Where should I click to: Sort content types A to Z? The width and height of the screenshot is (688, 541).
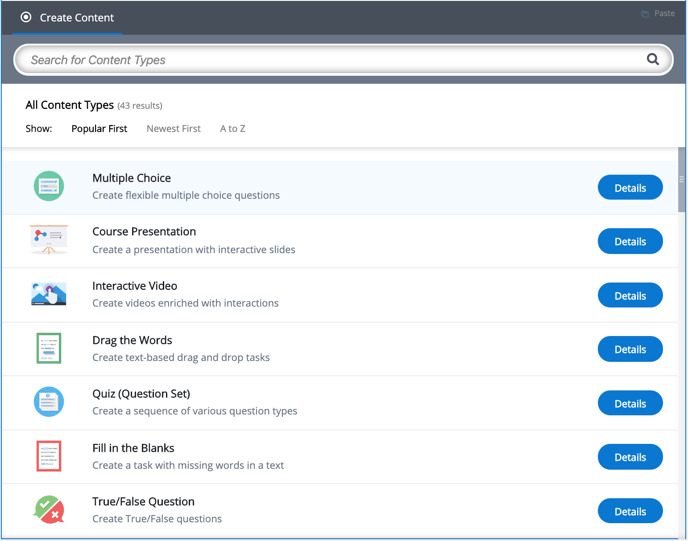[x=232, y=129]
